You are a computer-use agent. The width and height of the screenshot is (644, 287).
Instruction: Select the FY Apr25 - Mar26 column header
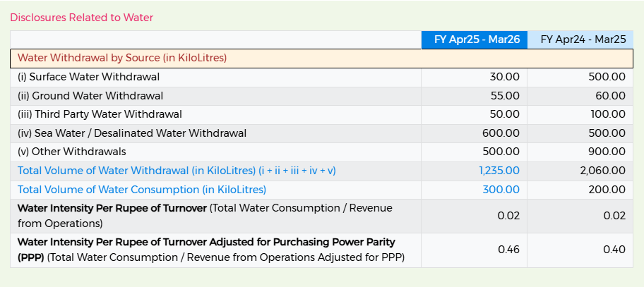click(474, 39)
